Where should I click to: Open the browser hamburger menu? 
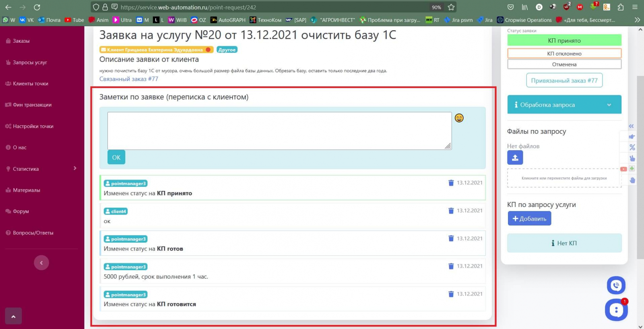(x=635, y=7)
